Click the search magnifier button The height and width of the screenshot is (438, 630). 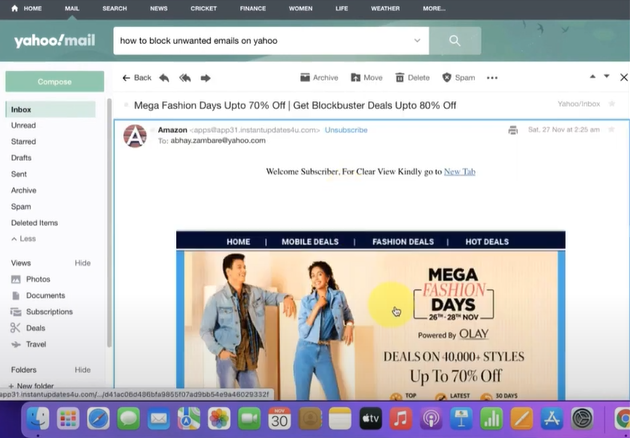tap(455, 41)
